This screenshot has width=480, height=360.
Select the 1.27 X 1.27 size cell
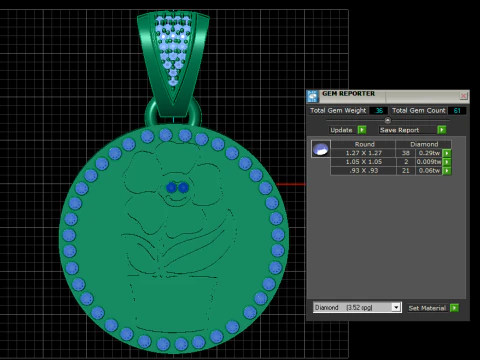pos(363,153)
